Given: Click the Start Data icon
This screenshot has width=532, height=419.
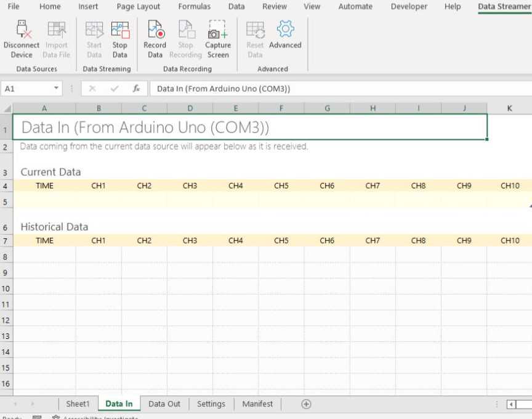Looking at the screenshot, I should click(x=94, y=30).
